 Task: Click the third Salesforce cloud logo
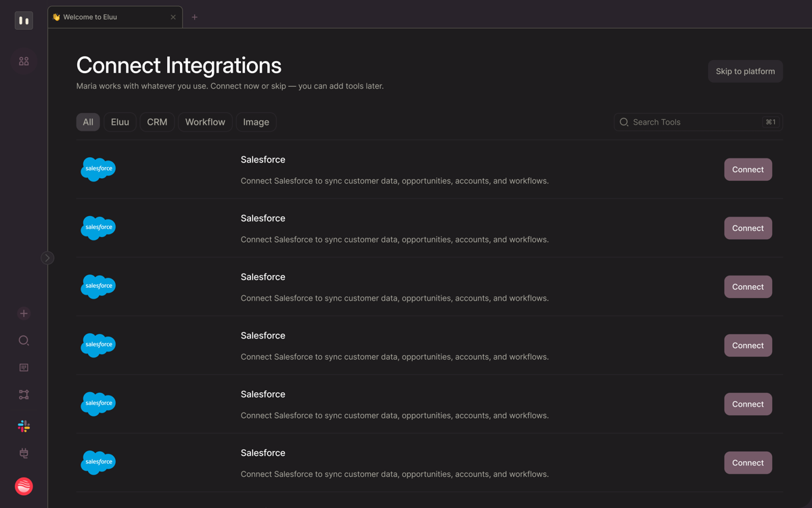click(98, 286)
